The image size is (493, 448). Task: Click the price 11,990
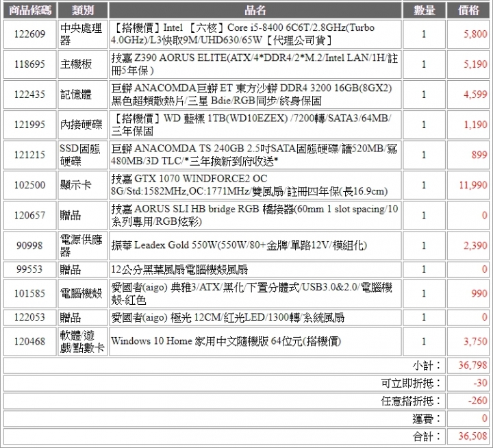click(473, 185)
